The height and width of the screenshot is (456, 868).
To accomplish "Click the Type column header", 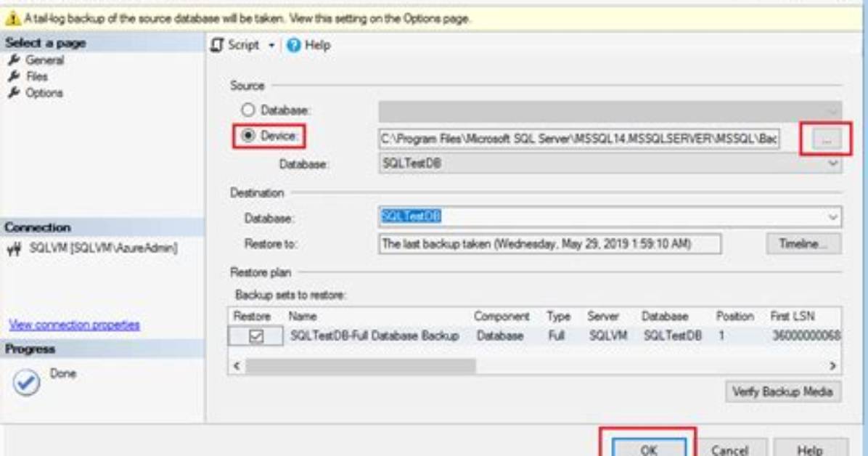I will tap(558, 317).
